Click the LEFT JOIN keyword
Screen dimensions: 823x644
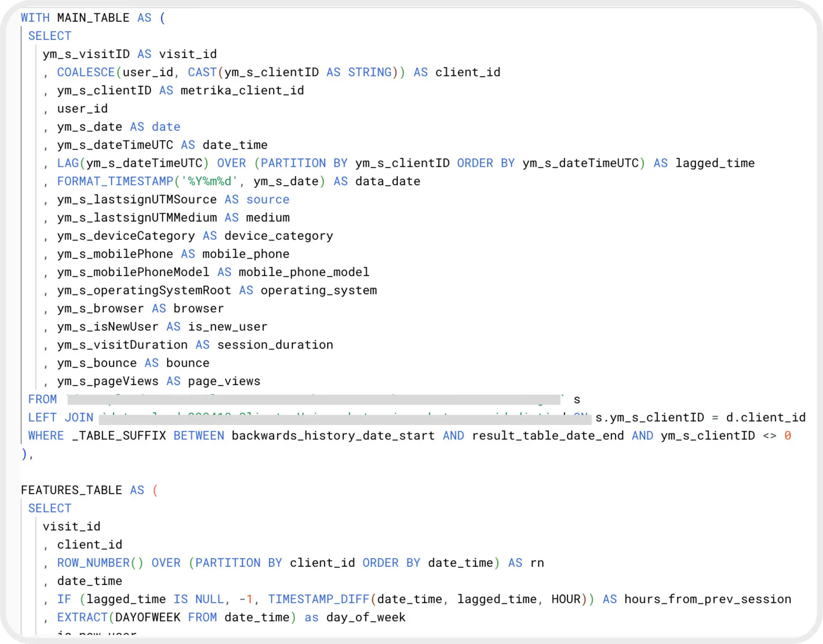click(60, 418)
